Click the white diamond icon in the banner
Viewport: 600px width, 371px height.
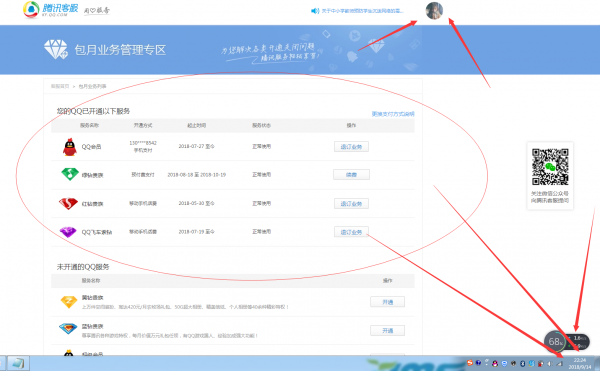point(55,49)
